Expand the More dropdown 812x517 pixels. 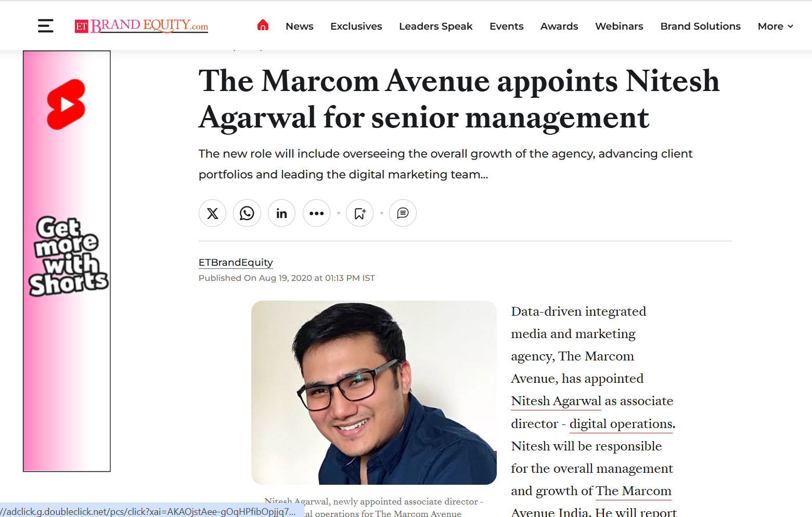point(776,26)
